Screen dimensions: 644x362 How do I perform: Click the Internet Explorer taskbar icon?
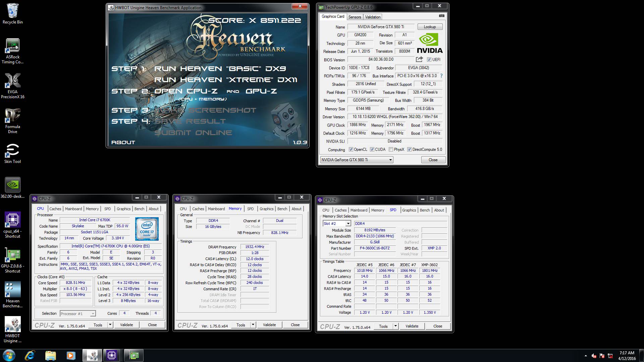tap(30, 355)
